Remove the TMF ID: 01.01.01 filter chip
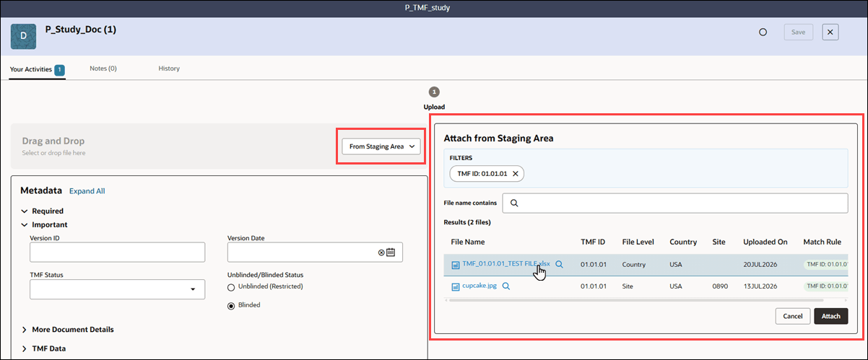 click(x=516, y=174)
